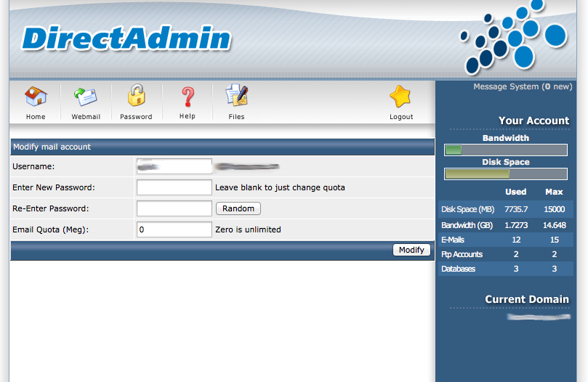Click the 'Zero is unlimited' note
The image size is (588, 382).
point(248,229)
